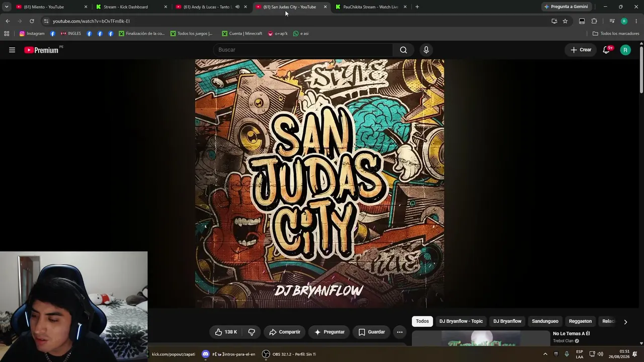Show hidden system tray icons
Screen dimensions: 644x362
point(545,354)
